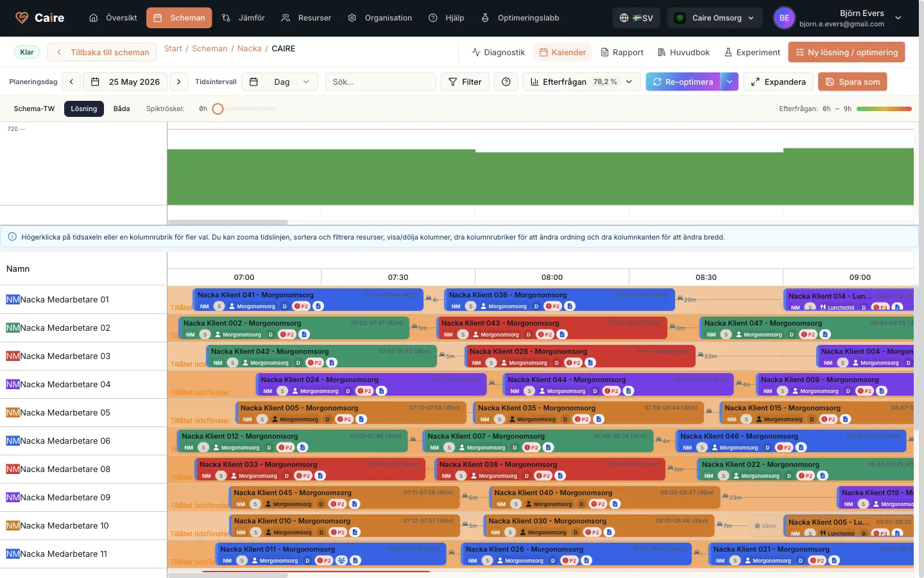
Task: Select the Lösning view toggle
Action: 84,109
